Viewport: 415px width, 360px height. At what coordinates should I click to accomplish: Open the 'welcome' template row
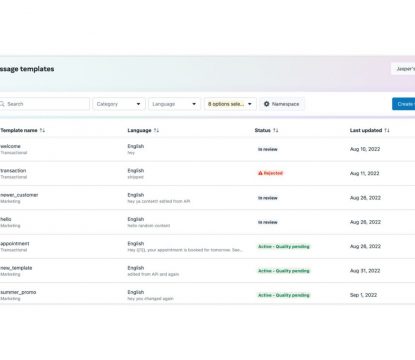point(207,149)
